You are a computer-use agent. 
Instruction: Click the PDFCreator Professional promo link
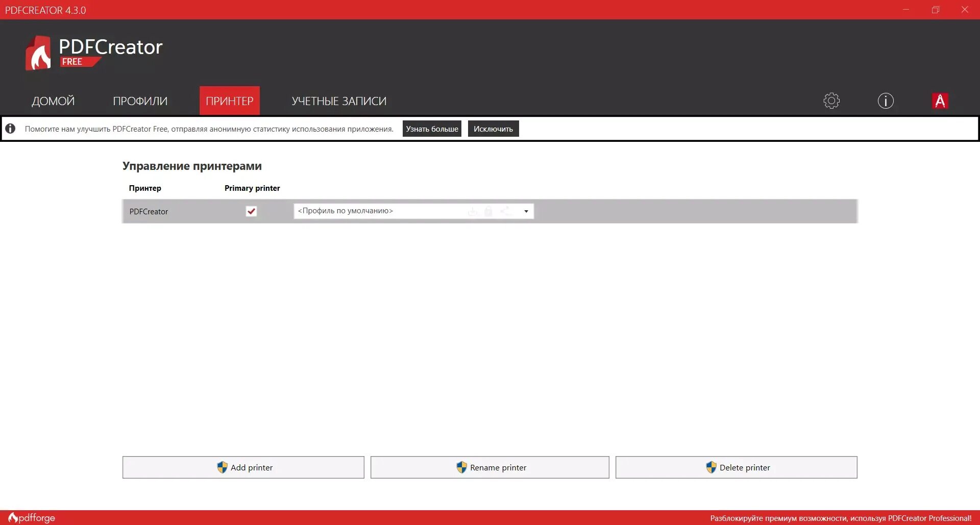pos(841,518)
